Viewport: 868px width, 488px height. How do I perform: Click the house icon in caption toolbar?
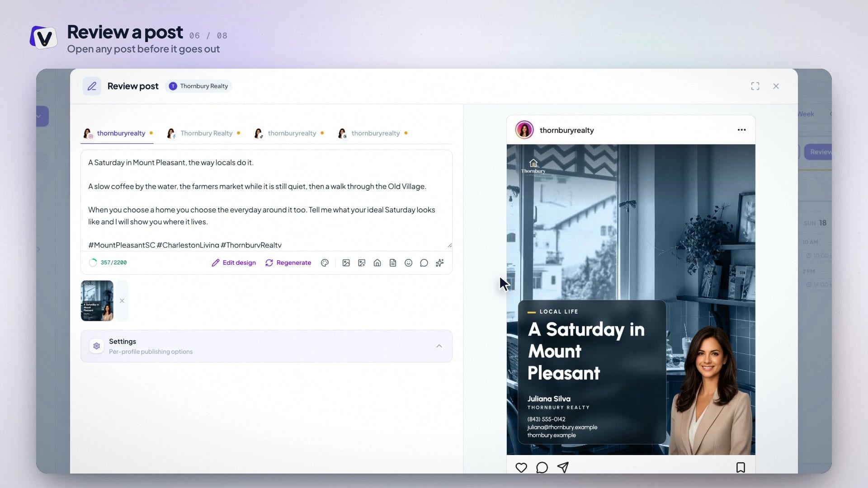[x=377, y=263]
